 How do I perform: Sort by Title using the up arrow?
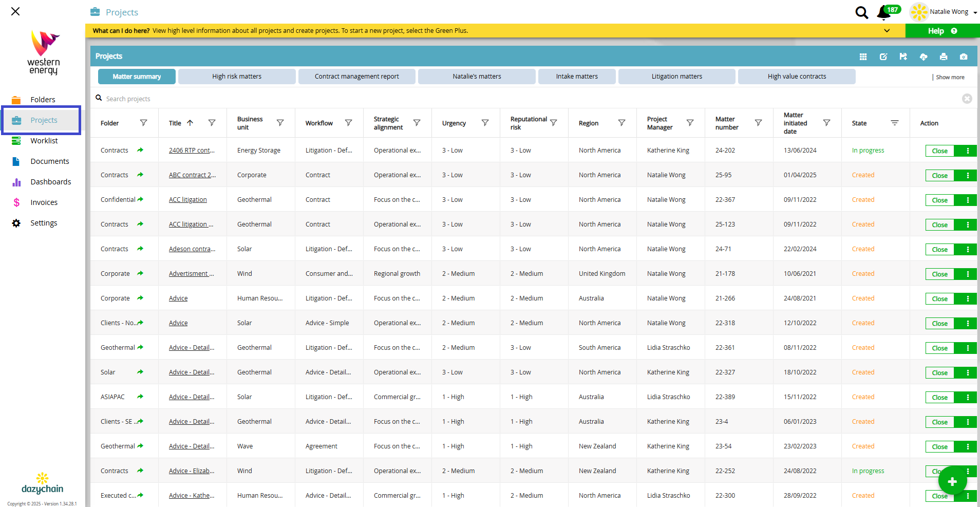point(190,123)
